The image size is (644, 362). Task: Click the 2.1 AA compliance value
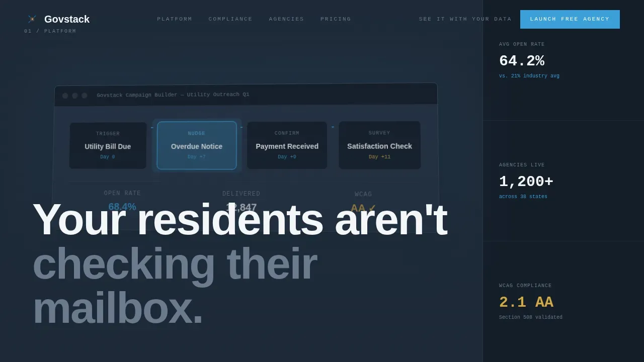[x=526, y=303]
